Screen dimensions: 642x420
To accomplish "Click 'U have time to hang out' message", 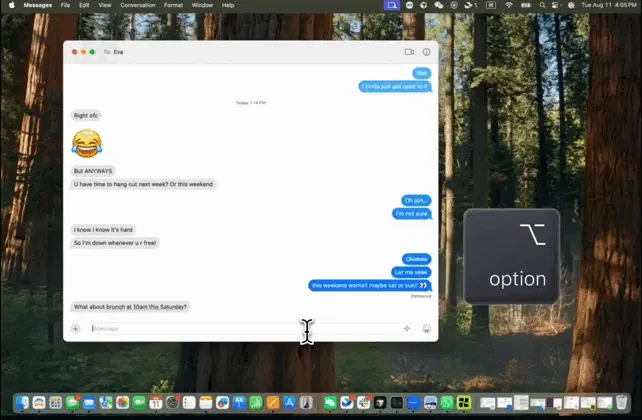I will click(x=143, y=184).
